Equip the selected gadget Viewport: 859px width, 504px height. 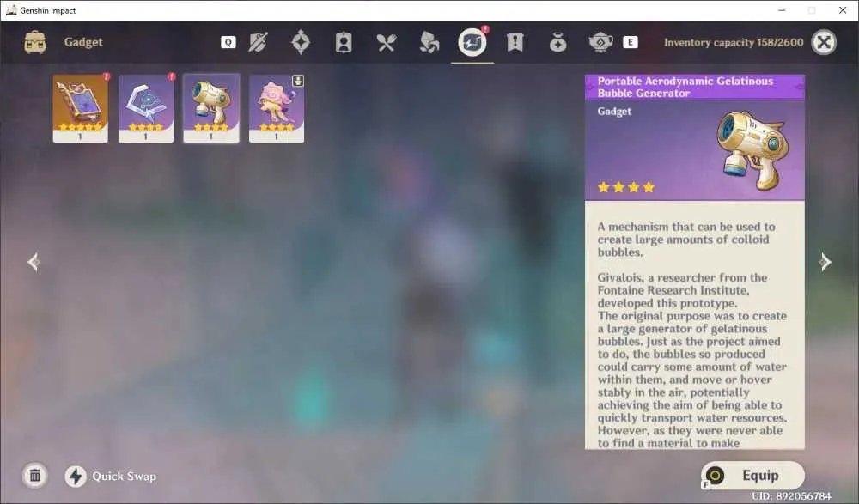(x=752, y=476)
